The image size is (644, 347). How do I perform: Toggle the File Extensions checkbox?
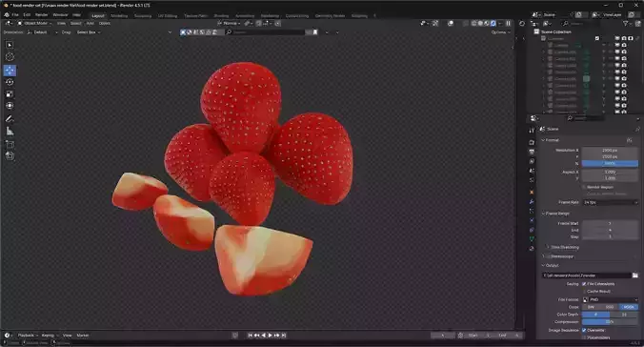coord(584,284)
